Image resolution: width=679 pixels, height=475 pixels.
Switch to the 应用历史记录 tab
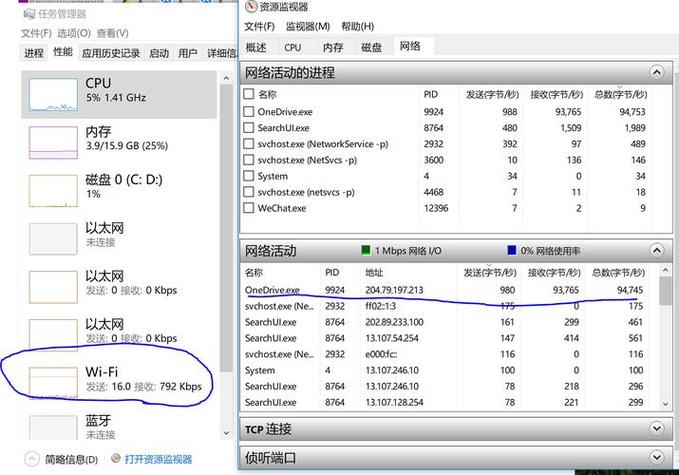pyautogui.click(x=111, y=53)
